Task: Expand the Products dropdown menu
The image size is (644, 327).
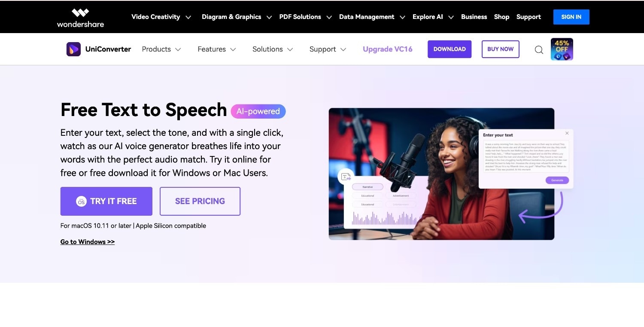Action: [x=161, y=49]
